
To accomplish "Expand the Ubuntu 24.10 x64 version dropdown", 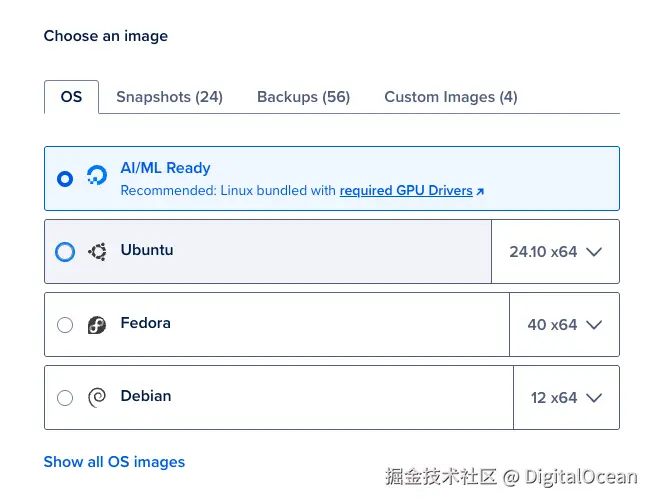I will [555, 252].
